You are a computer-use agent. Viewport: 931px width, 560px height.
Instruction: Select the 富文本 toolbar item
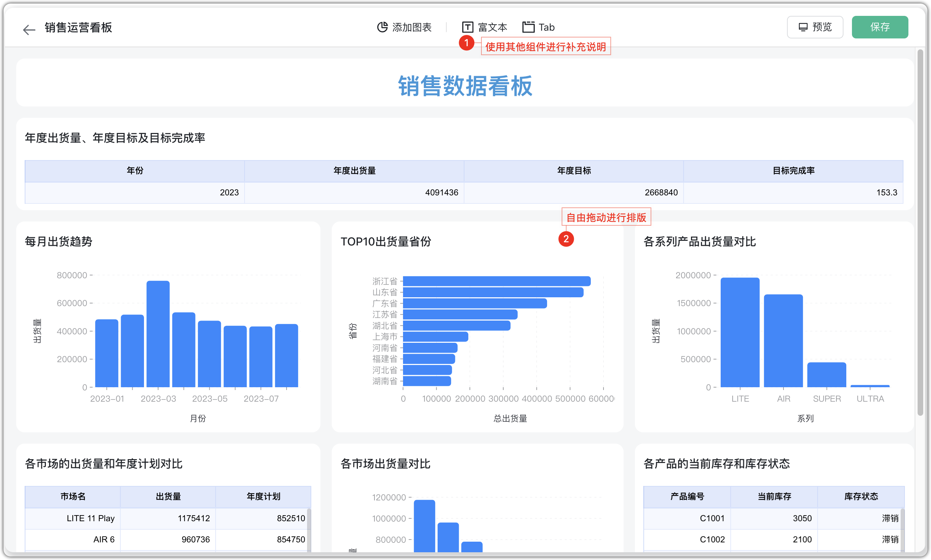(x=492, y=27)
